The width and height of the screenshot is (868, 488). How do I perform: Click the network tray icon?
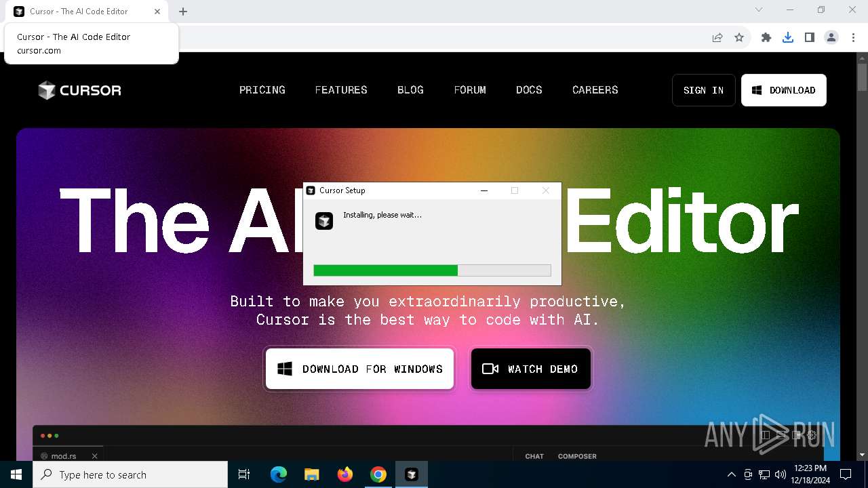tap(764, 474)
